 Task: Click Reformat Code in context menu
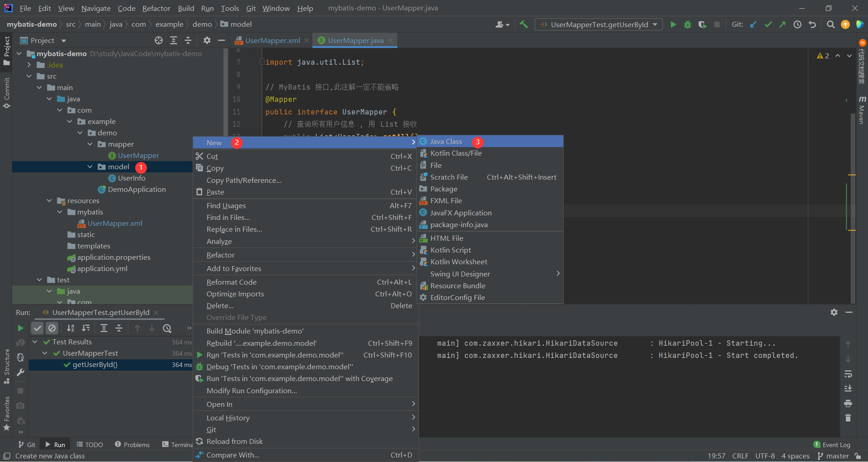pos(306,282)
